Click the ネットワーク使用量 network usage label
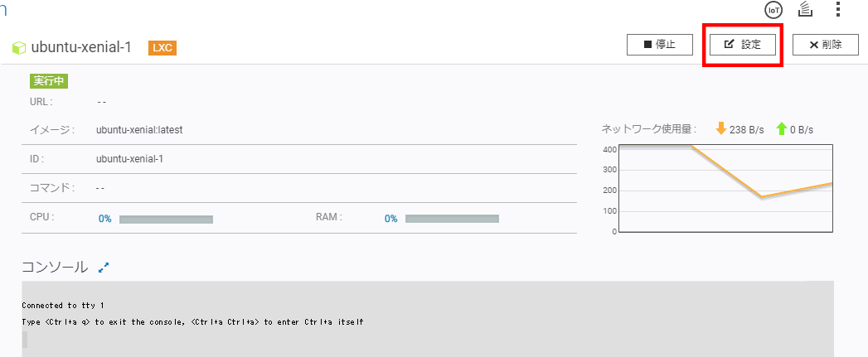The height and width of the screenshot is (357, 868). click(649, 129)
